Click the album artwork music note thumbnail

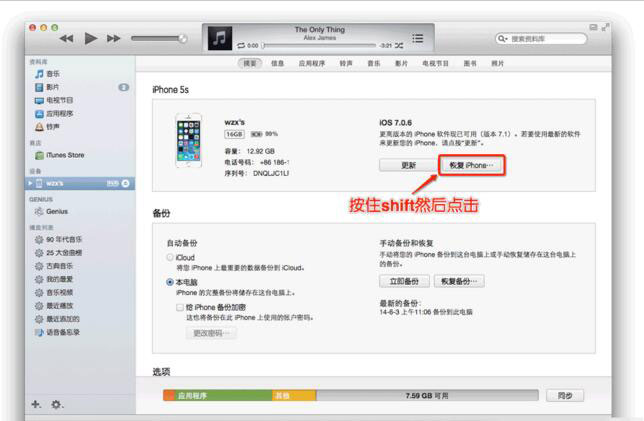click(x=220, y=38)
